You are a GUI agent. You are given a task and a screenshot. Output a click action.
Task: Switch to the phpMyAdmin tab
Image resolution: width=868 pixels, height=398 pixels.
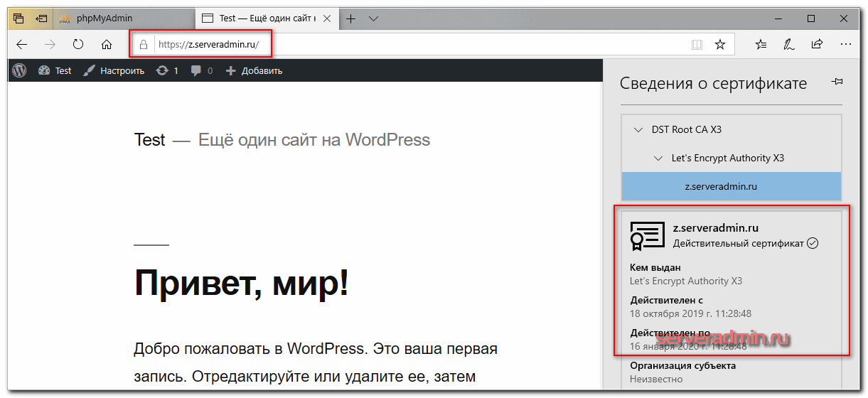(103, 18)
